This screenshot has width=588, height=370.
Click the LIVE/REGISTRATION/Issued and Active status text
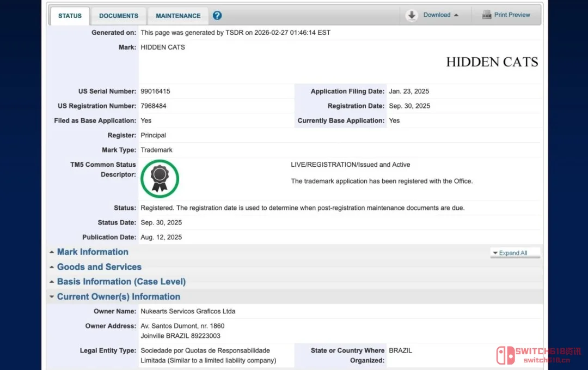tap(351, 165)
